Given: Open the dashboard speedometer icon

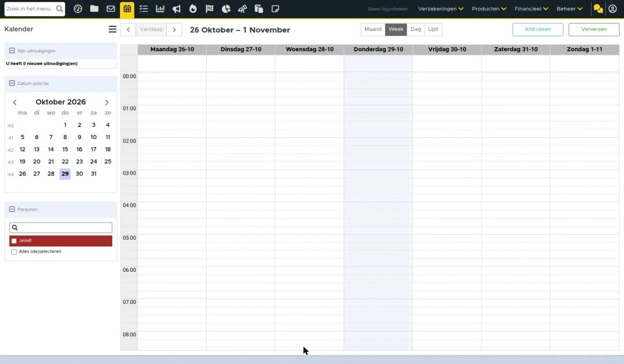Looking at the screenshot, I should 78,9.
